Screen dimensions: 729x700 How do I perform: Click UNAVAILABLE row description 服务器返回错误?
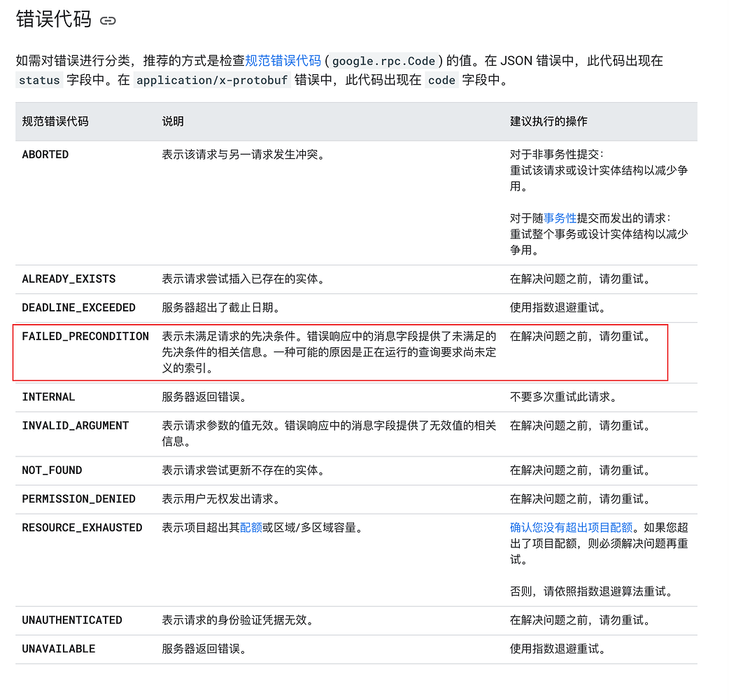tap(204, 649)
